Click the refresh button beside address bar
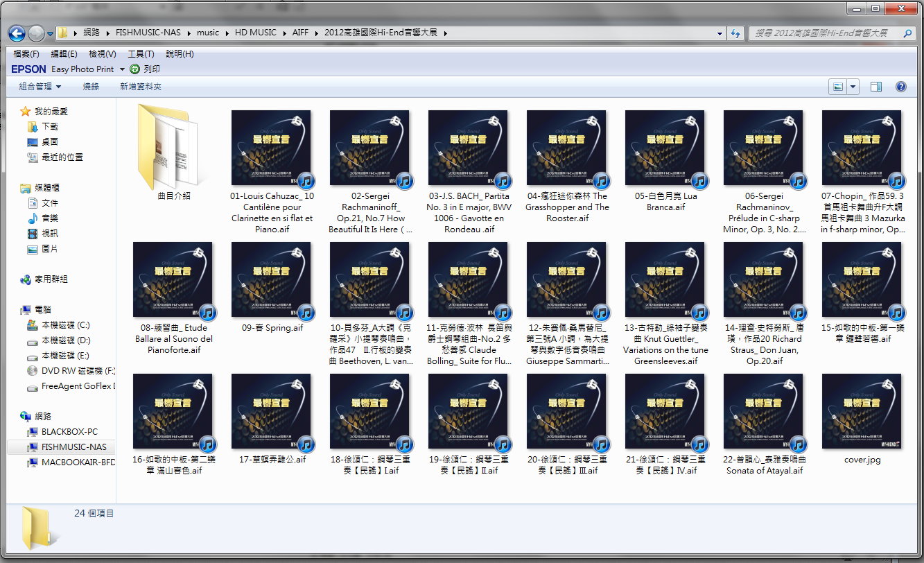This screenshot has height=563, width=924. 735,33
